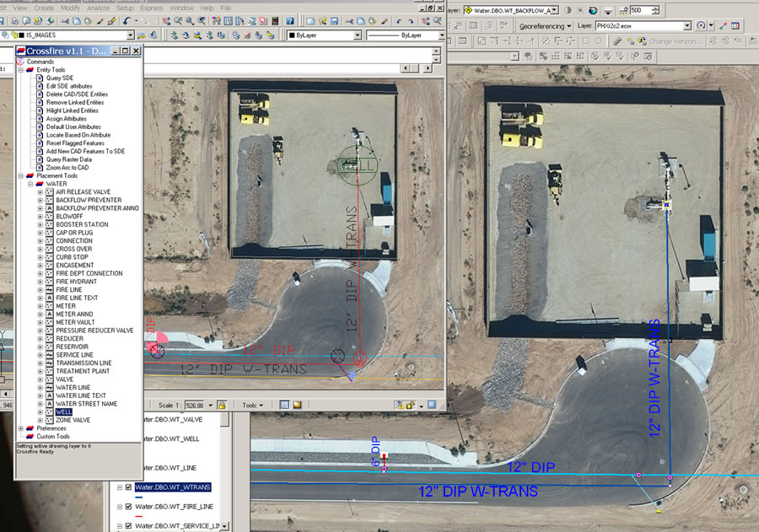
Task: Open the PHX02c2.ecw layer dropdown
Action: coord(686,25)
